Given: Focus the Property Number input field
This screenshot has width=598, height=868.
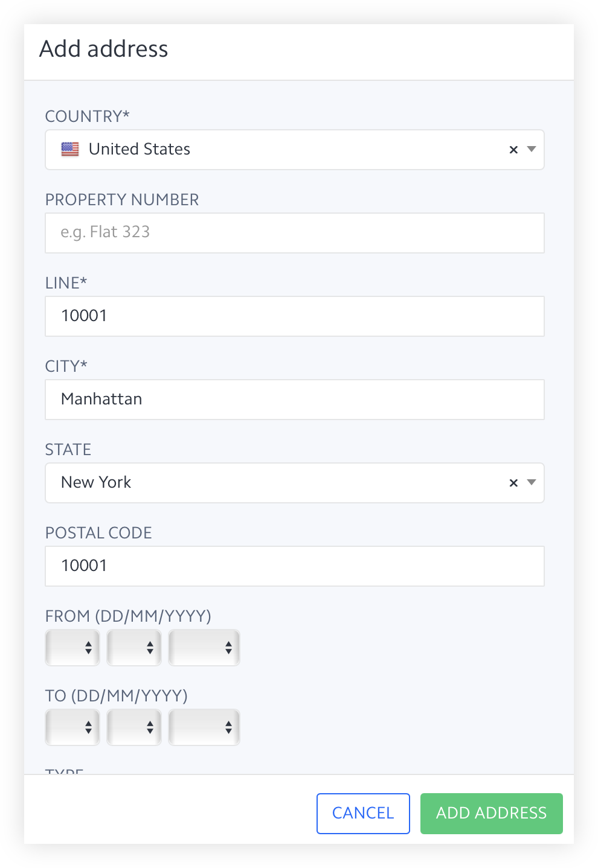Looking at the screenshot, I should [295, 233].
